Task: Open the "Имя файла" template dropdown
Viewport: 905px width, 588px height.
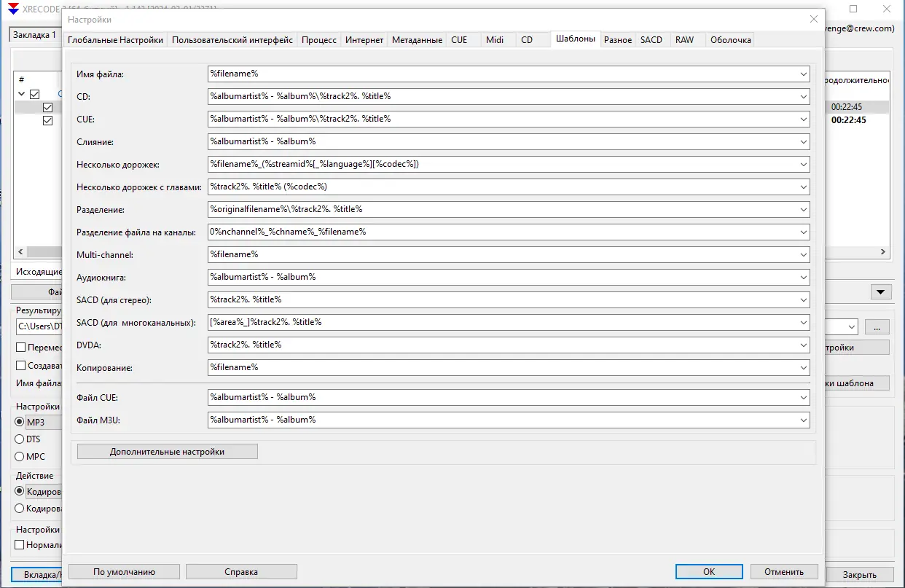Action: tap(803, 74)
